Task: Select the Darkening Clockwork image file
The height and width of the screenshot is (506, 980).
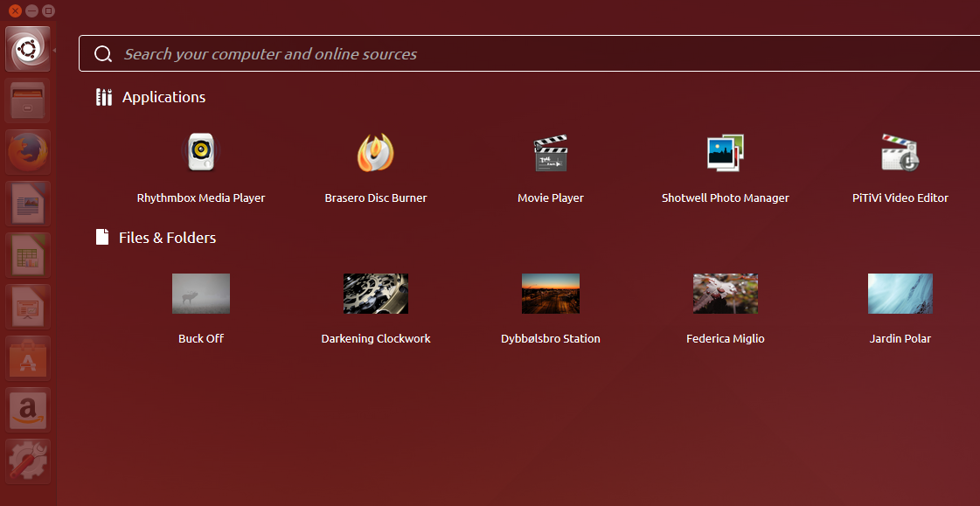Action: click(x=376, y=294)
